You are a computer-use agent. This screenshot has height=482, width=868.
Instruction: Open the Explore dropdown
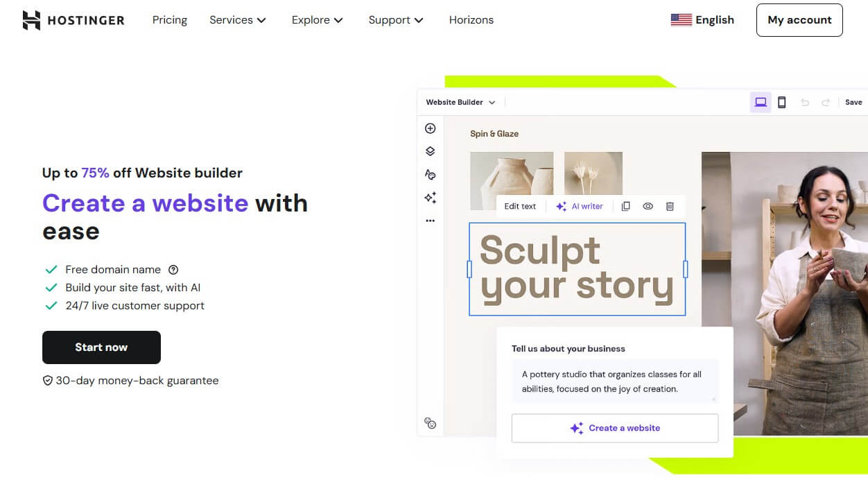point(317,20)
